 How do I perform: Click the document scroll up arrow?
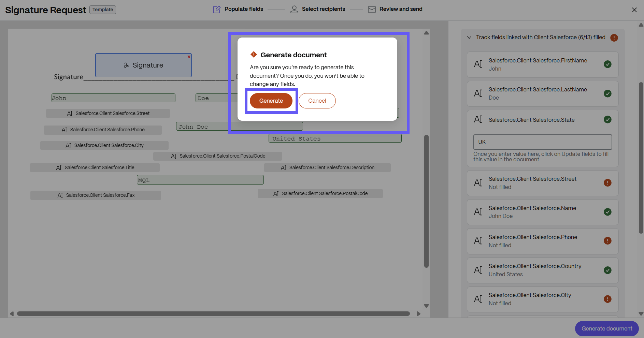click(426, 33)
